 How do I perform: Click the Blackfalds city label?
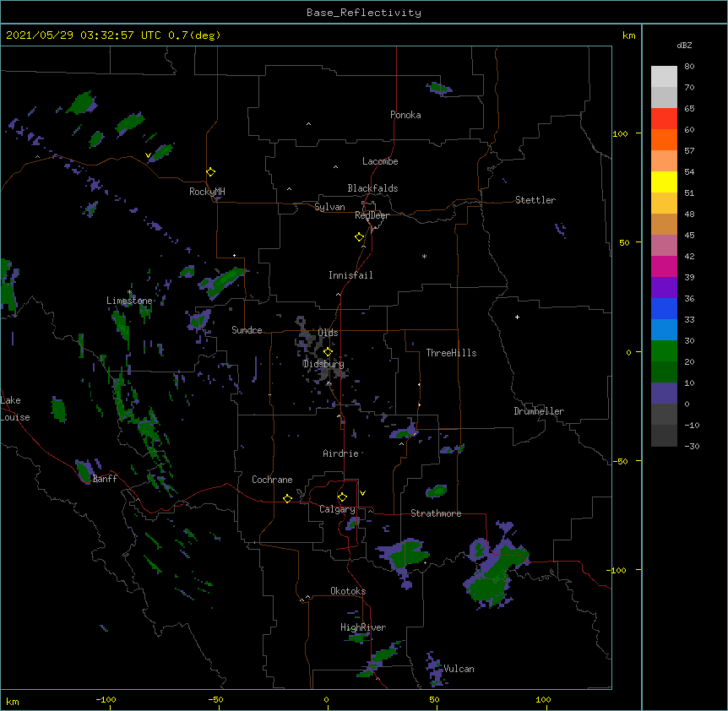pos(372,188)
